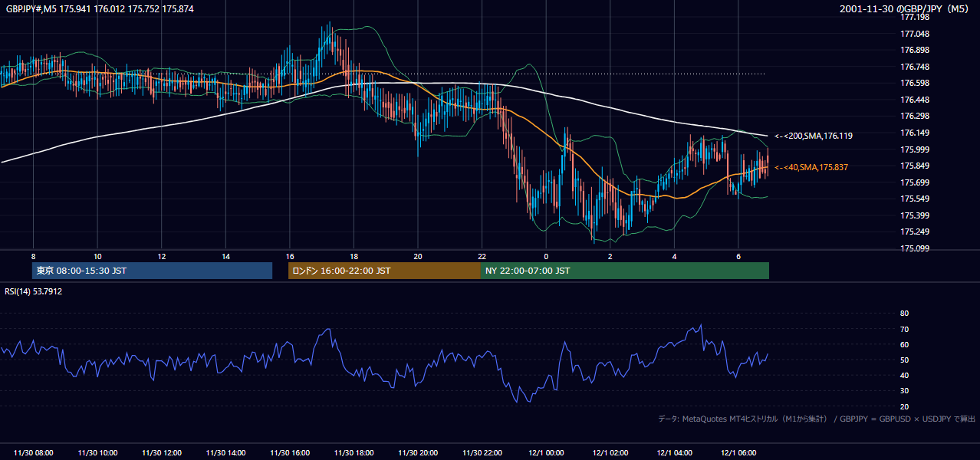This screenshot has height=460, width=980.
Task: Select the ロンドン 16:00-22:00 JST session bar
Action: point(384,271)
